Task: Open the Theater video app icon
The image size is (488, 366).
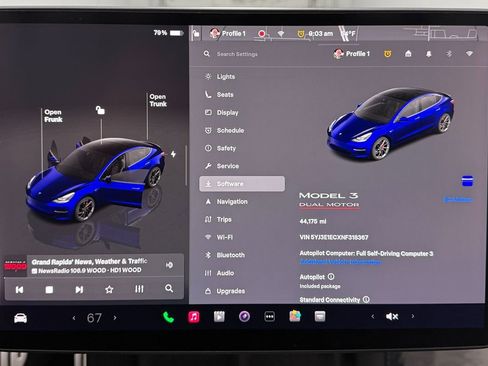Action: 219,316
